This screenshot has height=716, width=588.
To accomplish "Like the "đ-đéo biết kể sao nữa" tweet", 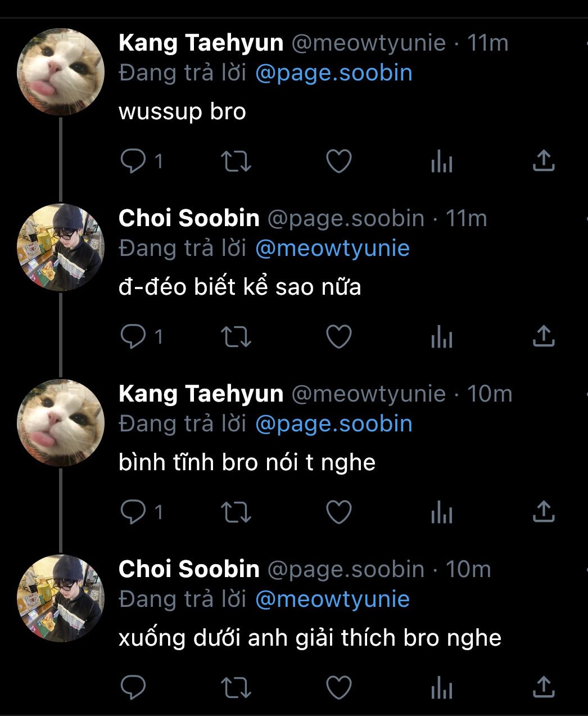I will [x=339, y=336].
